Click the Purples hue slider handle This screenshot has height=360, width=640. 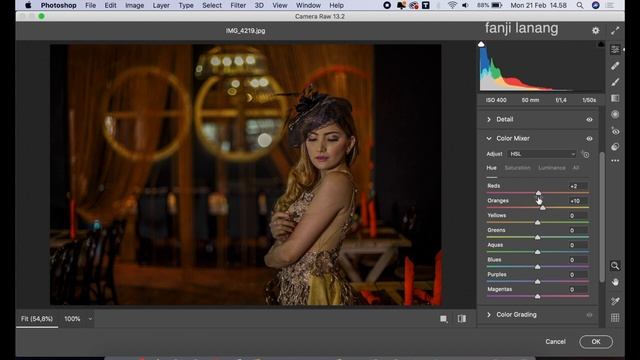pyautogui.click(x=538, y=281)
